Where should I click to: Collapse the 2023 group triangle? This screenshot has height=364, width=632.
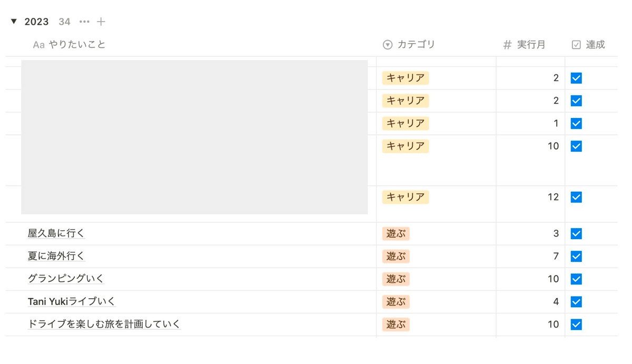tap(14, 22)
